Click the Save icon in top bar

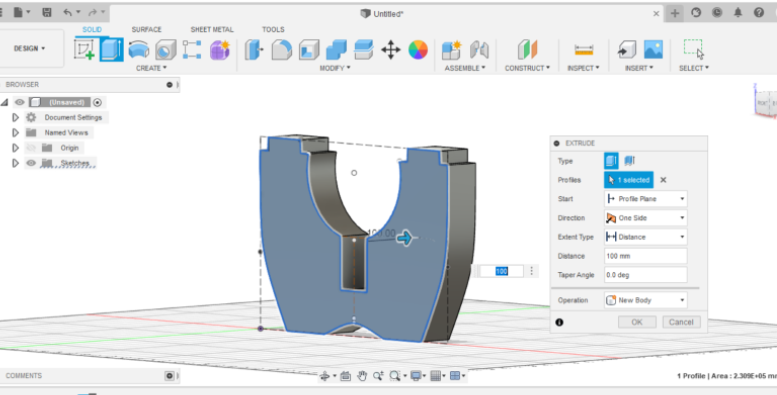click(x=47, y=13)
